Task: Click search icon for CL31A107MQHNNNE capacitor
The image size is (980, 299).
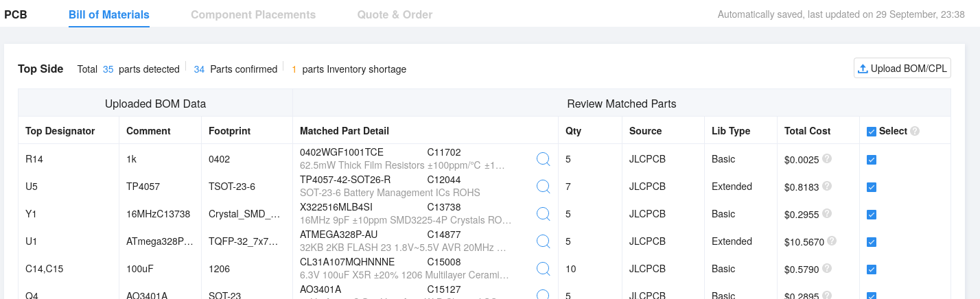Action: [543, 269]
